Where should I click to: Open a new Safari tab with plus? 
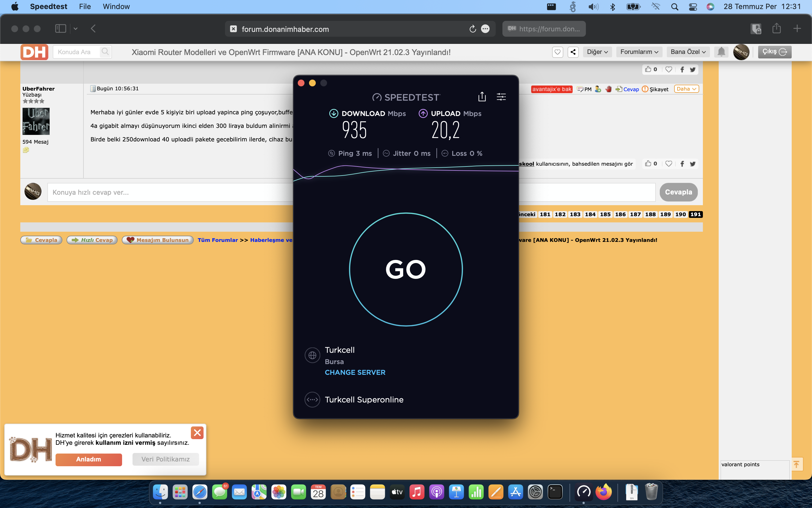(797, 29)
